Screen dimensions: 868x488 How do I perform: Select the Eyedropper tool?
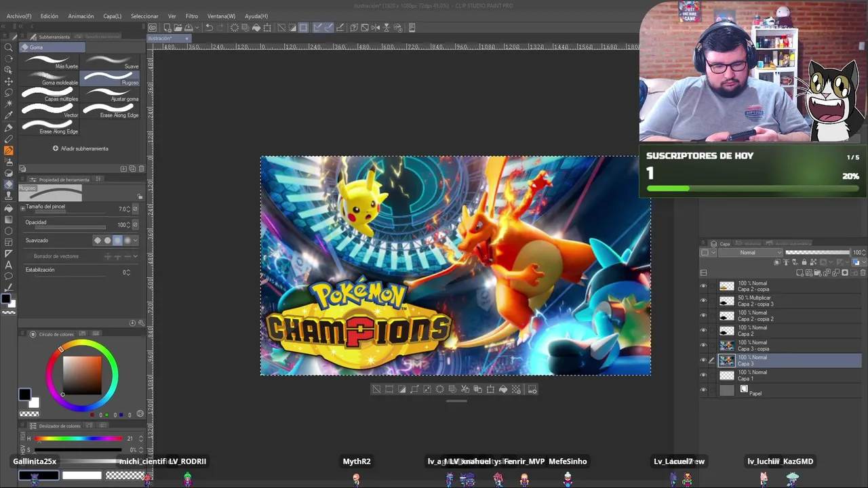pos(9,115)
